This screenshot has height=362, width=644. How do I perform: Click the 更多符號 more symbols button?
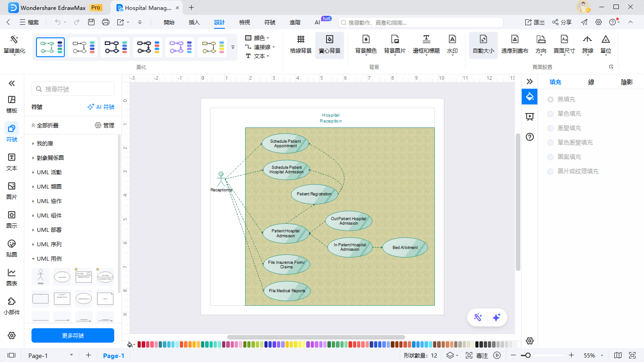point(73,335)
